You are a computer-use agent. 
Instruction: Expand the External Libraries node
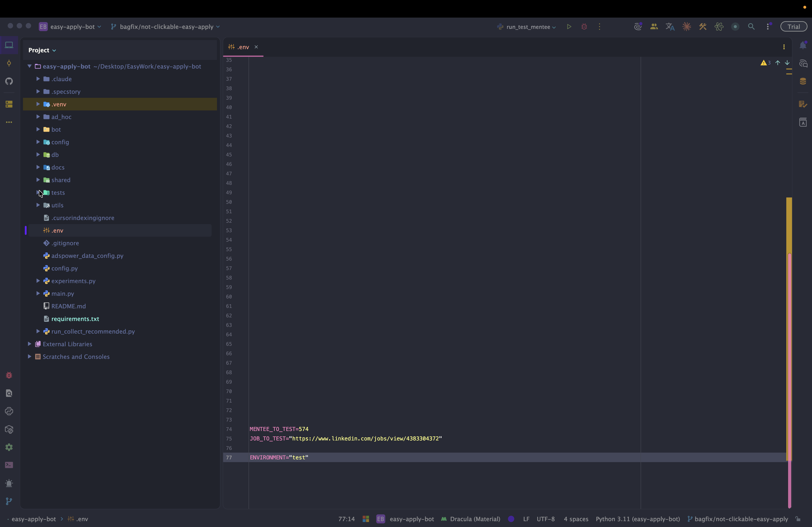click(x=29, y=344)
